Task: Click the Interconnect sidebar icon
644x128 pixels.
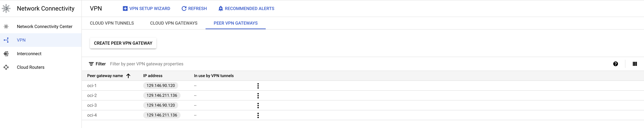Action: coord(6,54)
